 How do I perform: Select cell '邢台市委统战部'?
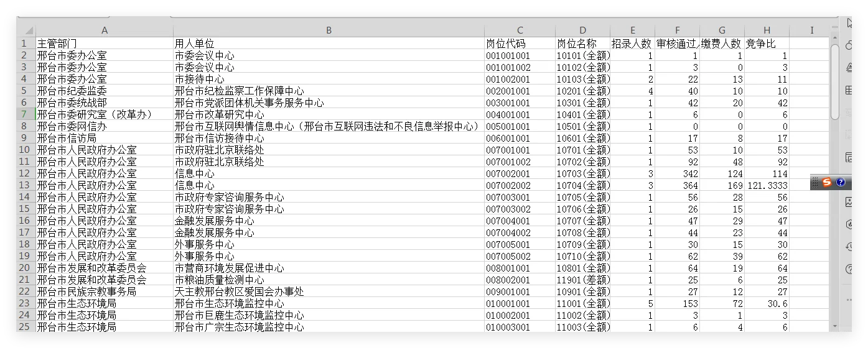tap(105, 103)
